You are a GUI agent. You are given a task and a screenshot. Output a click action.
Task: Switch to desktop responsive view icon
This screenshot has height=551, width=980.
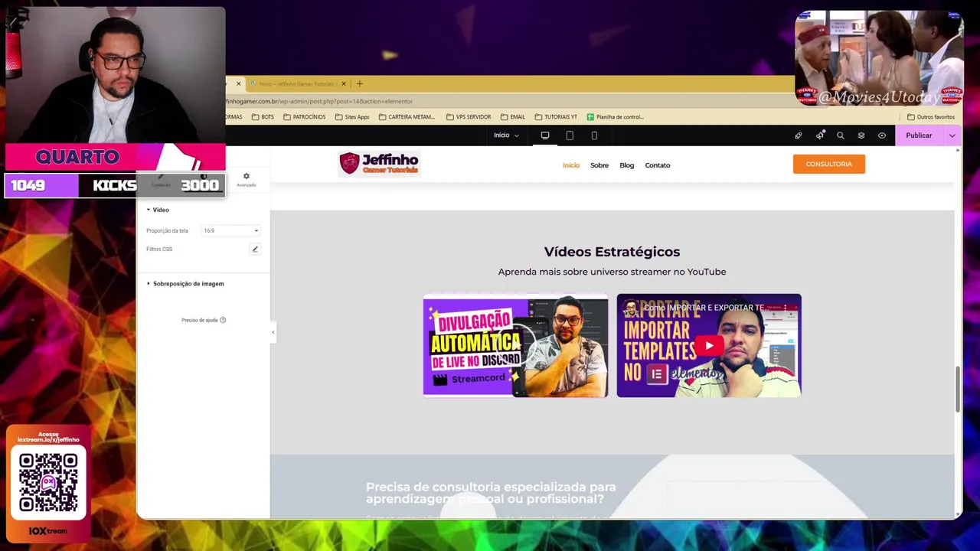click(x=545, y=135)
